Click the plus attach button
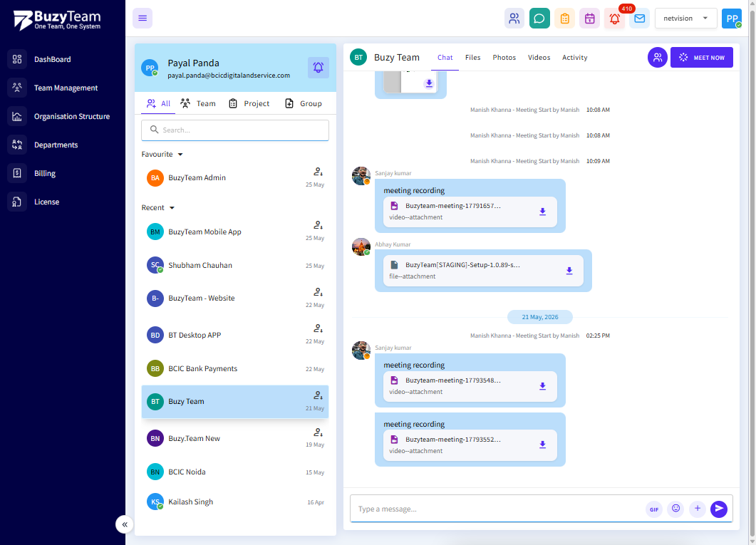 point(697,509)
